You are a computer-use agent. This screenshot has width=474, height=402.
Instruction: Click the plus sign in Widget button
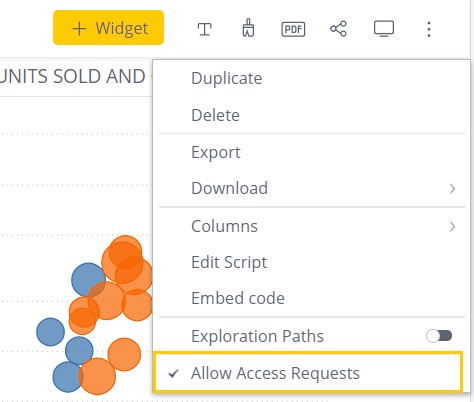(x=79, y=29)
